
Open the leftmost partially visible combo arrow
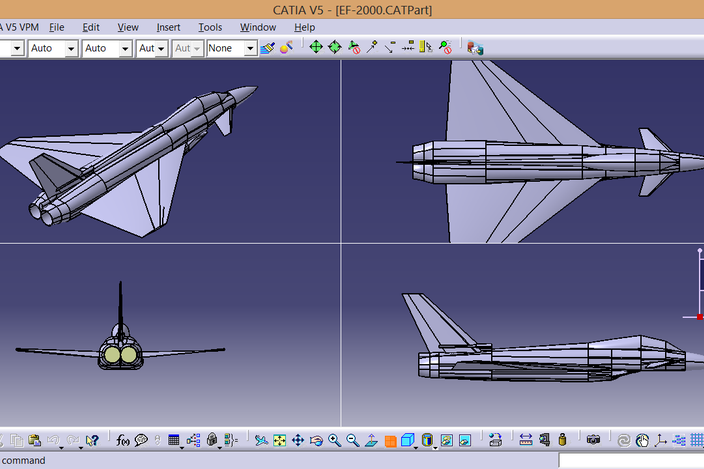click(17, 48)
